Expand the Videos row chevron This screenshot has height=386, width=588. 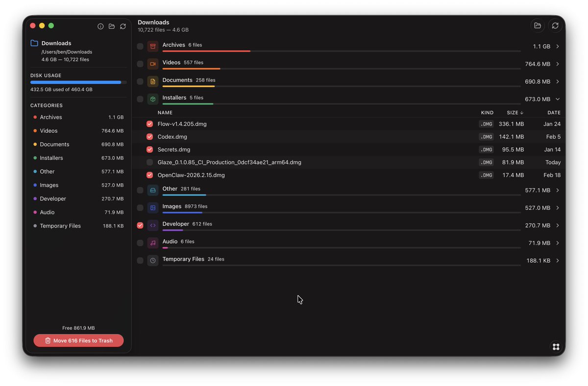coord(558,64)
